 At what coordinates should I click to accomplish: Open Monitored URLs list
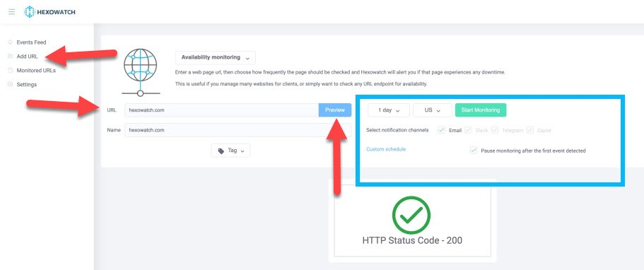pyautogui.click(x=36, y=70)
